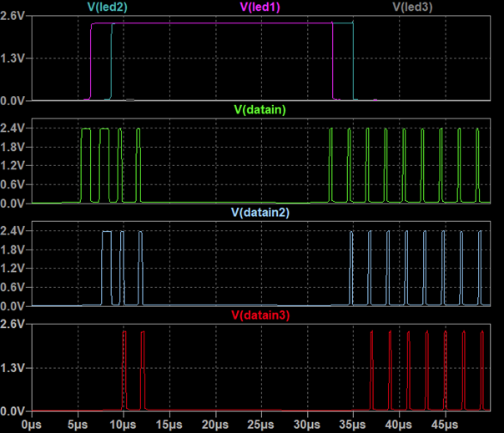504x433 pixels.
Task: Click the 2.4V label in the V(datain) pane
Action: click(x=14, y=128)
